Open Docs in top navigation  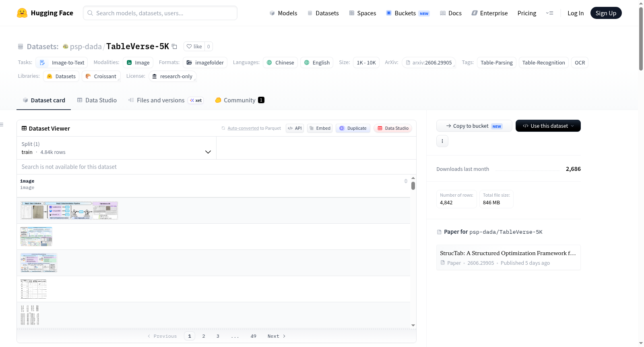[x=450, y=13]
